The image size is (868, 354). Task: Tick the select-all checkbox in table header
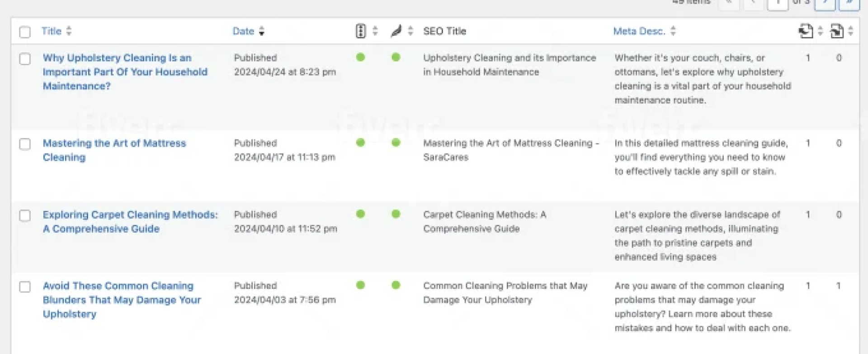click(x=25, y=32)
